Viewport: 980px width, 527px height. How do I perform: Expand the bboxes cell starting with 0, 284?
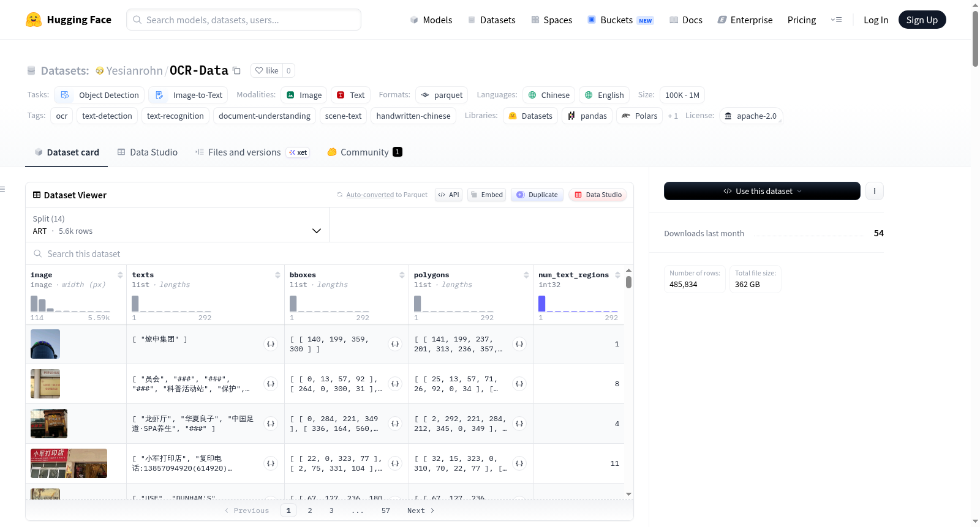(x=395, y=424)
